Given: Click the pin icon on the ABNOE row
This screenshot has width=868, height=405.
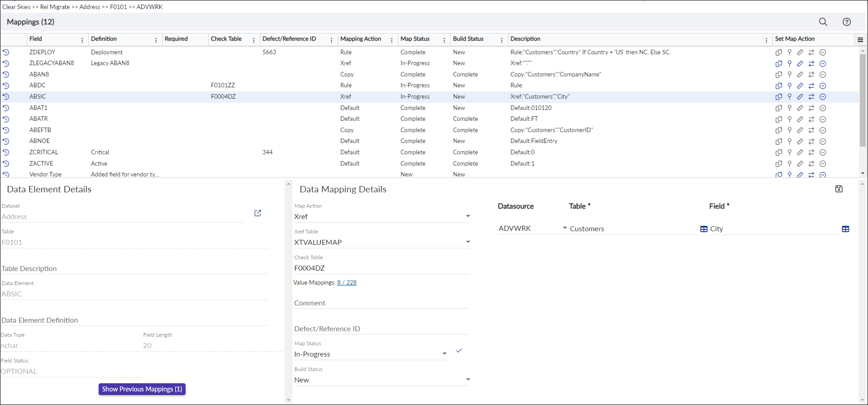Looking at the screenshot, I should point(789,141).
